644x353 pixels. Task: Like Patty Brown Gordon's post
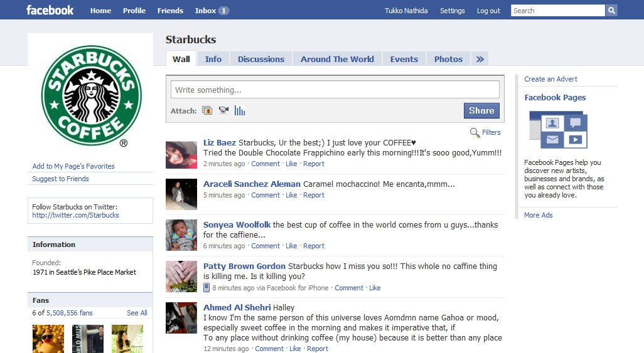pos(375,288)
